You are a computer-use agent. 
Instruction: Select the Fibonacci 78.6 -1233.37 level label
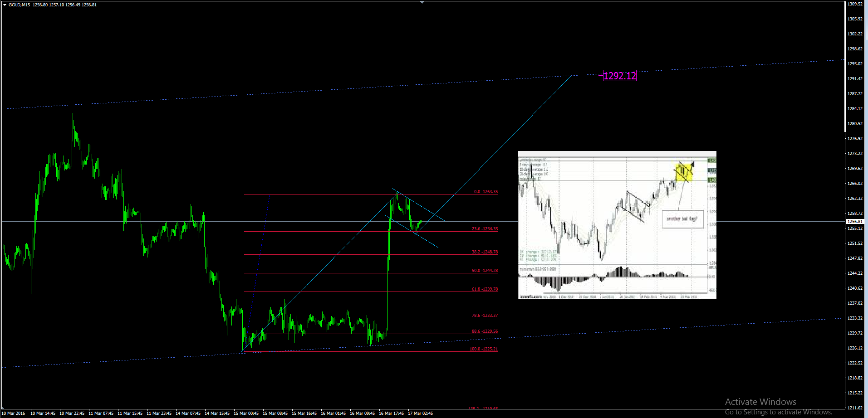point(485,316)
